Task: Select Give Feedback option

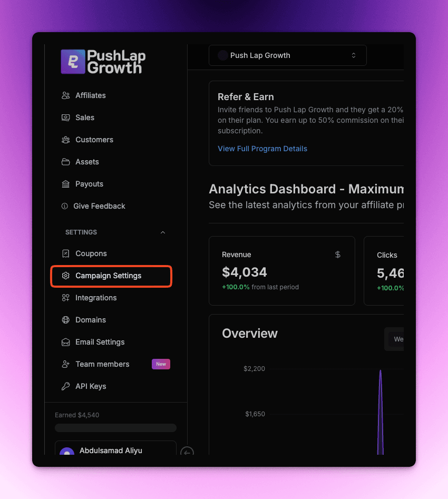Action: (x=99, y=206)
